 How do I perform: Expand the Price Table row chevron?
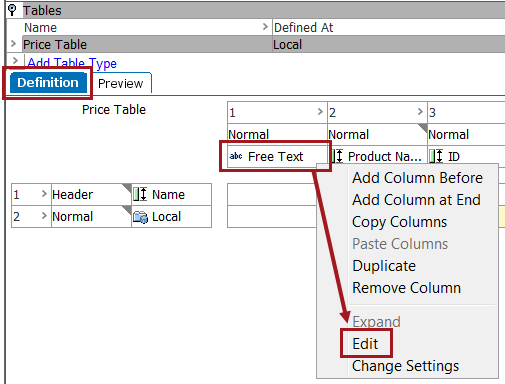coord(13,44)
